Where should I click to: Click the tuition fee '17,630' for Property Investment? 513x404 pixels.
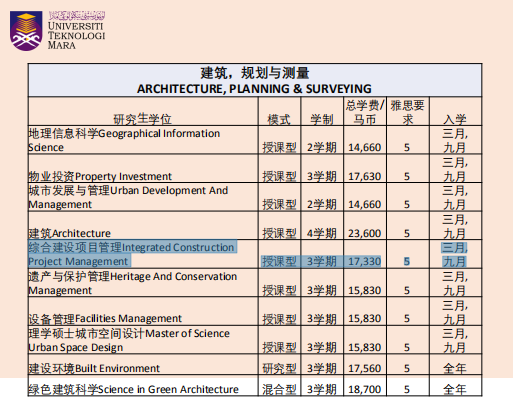point(365,176)
